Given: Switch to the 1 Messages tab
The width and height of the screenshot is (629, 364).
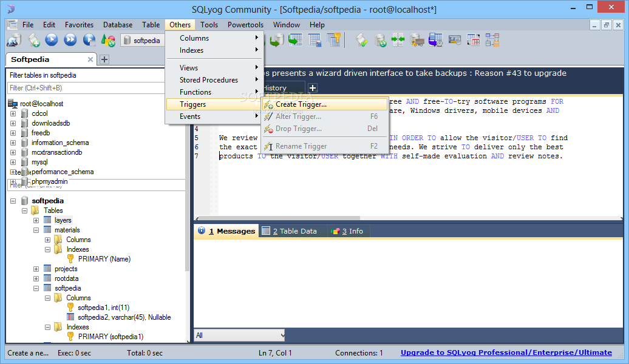Looking at the screenshot, I should coord(226,231).
